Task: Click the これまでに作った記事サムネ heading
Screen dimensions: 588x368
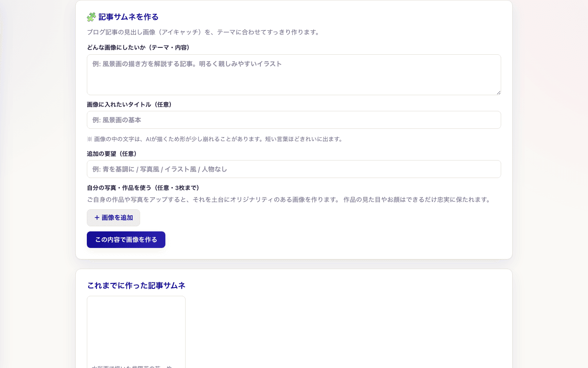Action: click(136, 286)
